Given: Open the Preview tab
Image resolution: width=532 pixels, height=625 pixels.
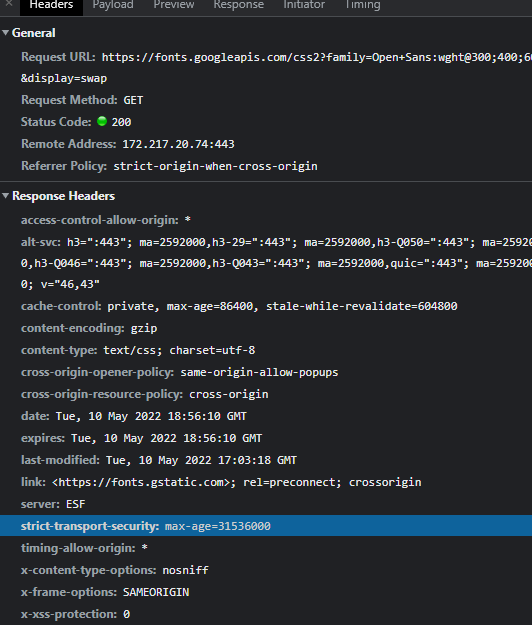Looking at the screenshot, I should point(174,5).
